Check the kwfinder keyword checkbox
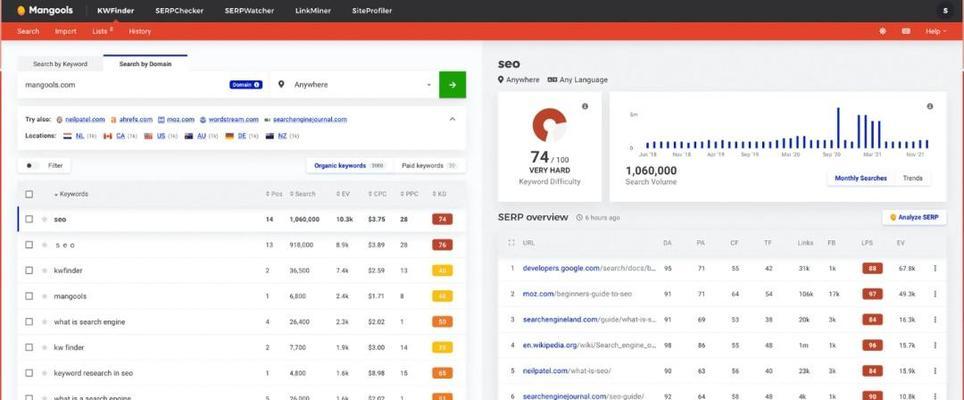 click(x=29, y=270)
